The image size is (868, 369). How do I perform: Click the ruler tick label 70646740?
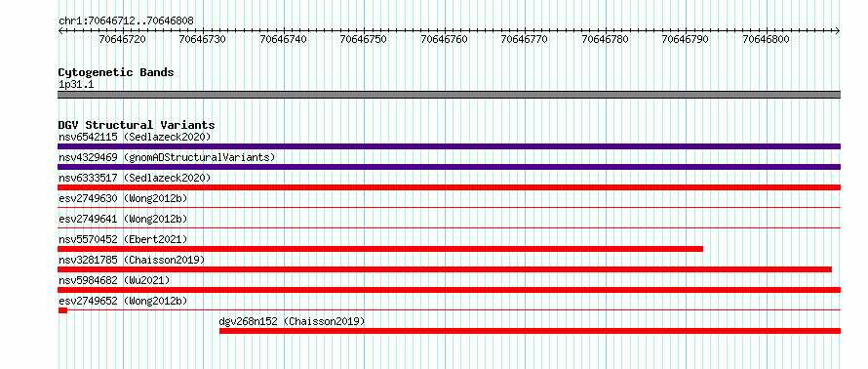[284, 39]
